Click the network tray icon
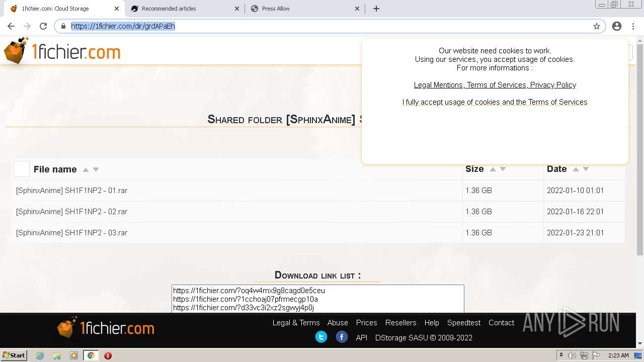The width and height of the screenshot is (644, 362). [584, 355]
